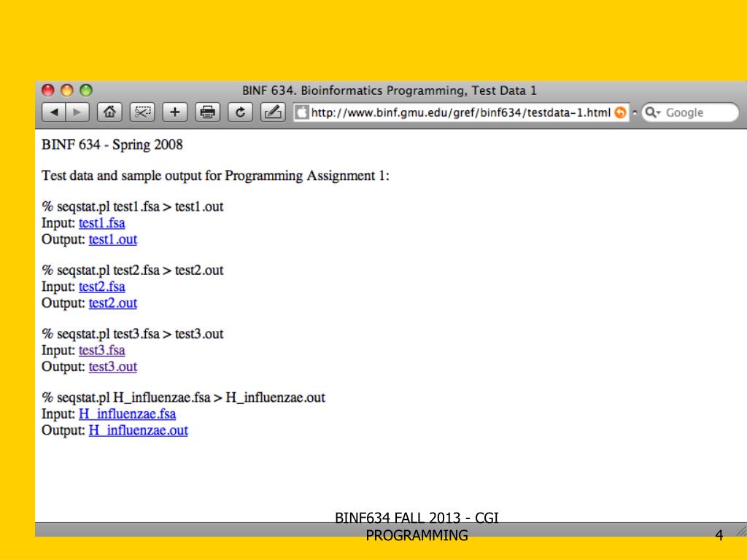747x560 pixels.
Task: Close the window with the red button
Action: tap(48, 90)
